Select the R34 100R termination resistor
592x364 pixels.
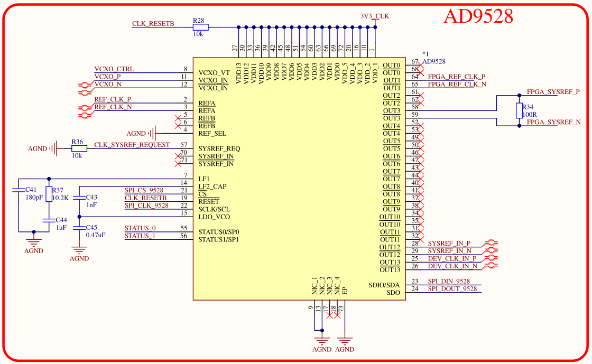pos(519,111)
